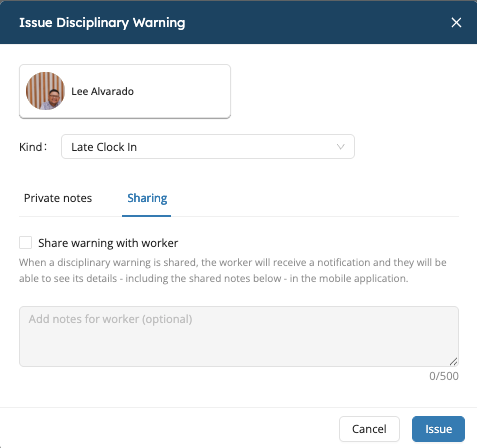Expand the Kind dropdown chevron arrow
Viewport: 477px width, 448px height.
click(340, 147)
